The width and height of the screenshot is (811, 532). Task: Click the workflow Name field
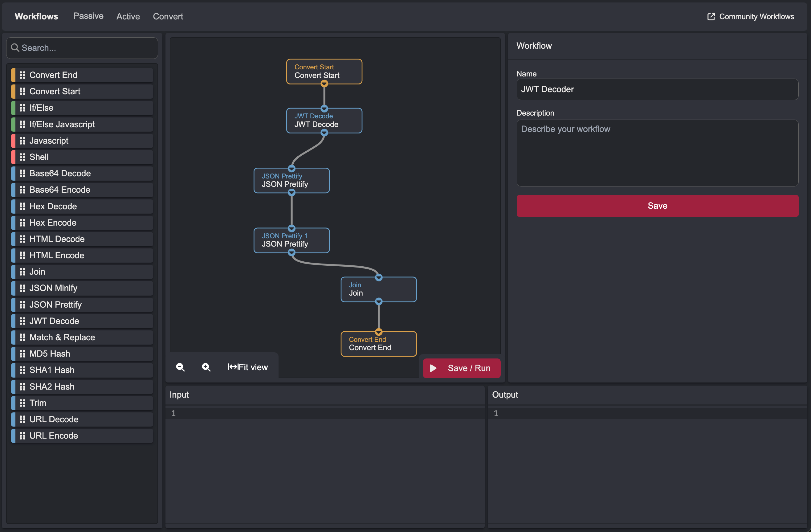tap(657, 89)
